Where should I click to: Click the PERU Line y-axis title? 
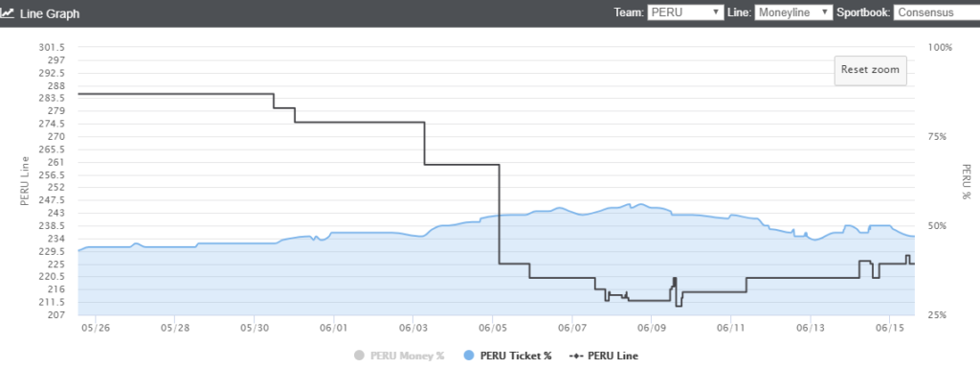[25, 181]
